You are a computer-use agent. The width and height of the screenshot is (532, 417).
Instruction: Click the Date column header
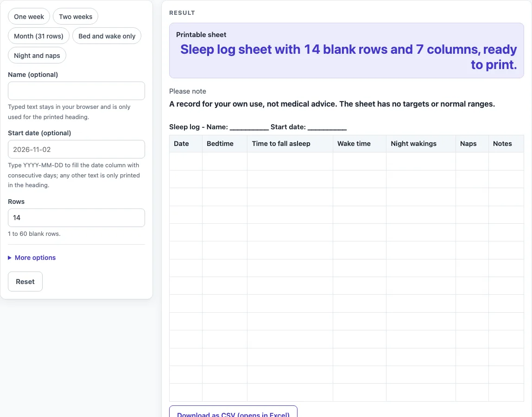tap(185, 144)
